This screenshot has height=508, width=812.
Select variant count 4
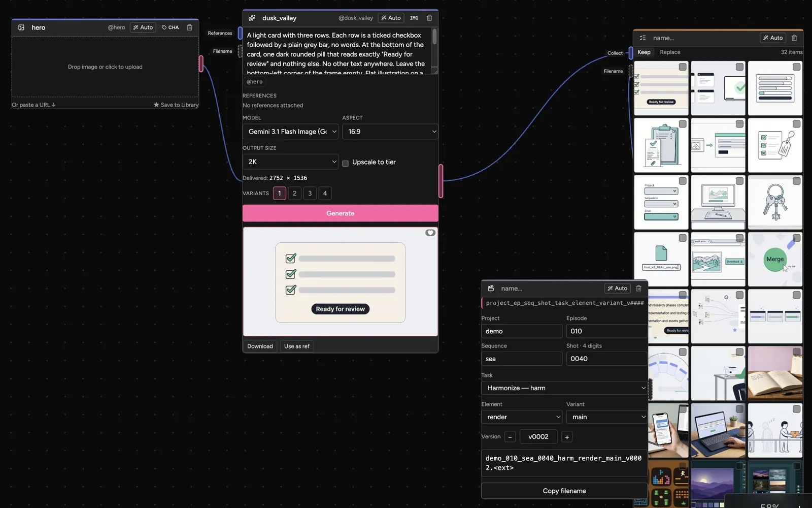[x=325, y=194]
